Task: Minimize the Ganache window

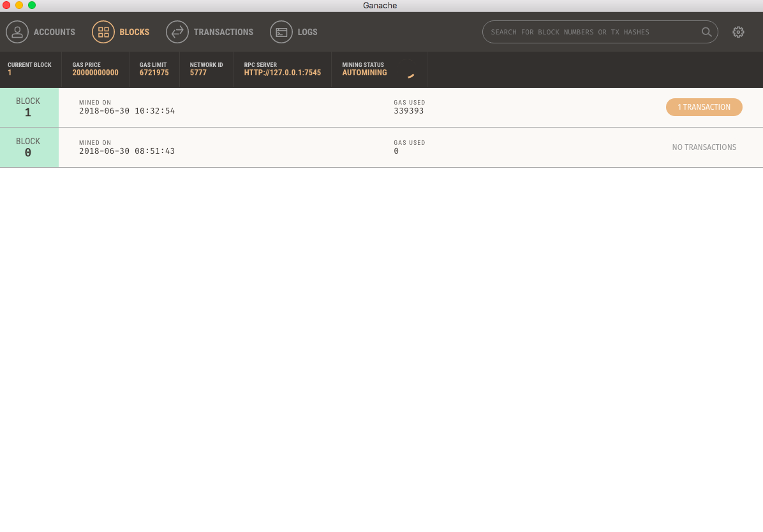Action: pyautogui.click(x=19, y=5)
